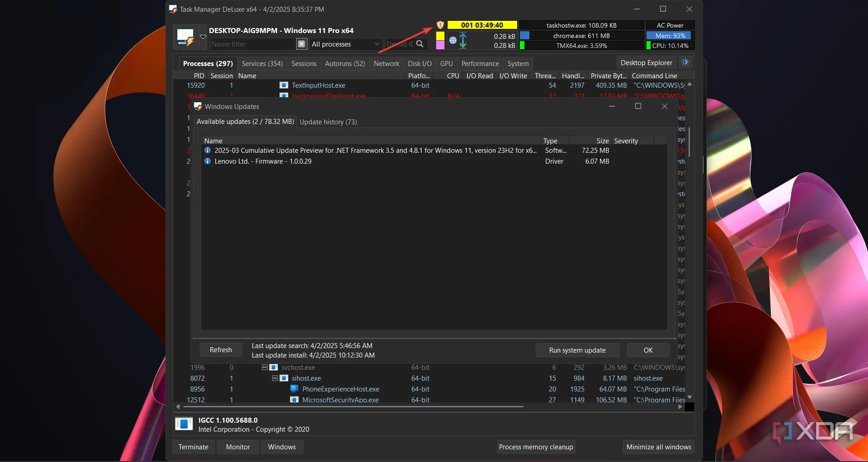The height and width of the screenshot is (462, 868).
Task: Click the Refresh button
Action: [221, 350]
